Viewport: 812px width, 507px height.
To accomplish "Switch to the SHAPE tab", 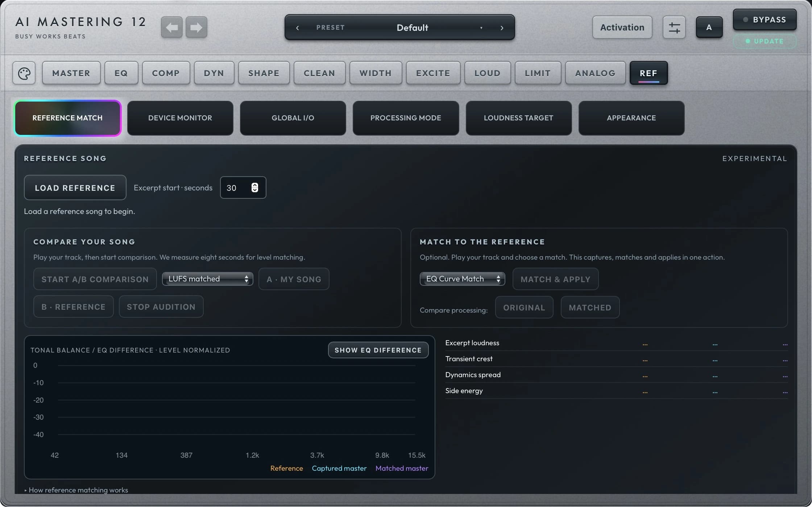I will [x=264, y=73].
